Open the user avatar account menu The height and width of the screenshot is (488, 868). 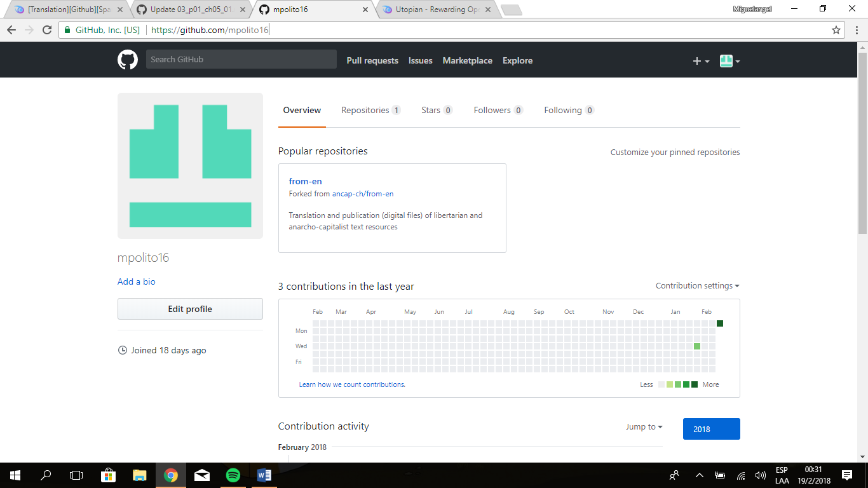pos(729,61)
